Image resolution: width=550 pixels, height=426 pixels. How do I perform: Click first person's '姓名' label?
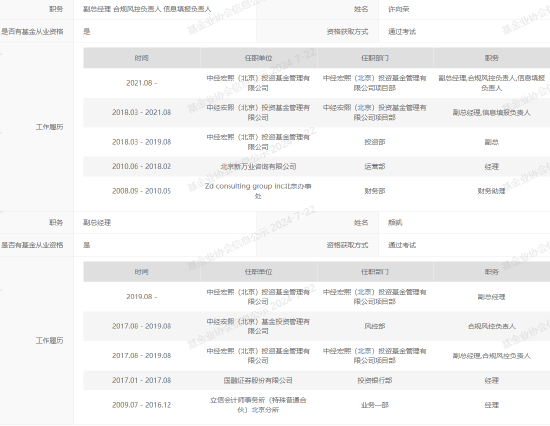(361, 9)
